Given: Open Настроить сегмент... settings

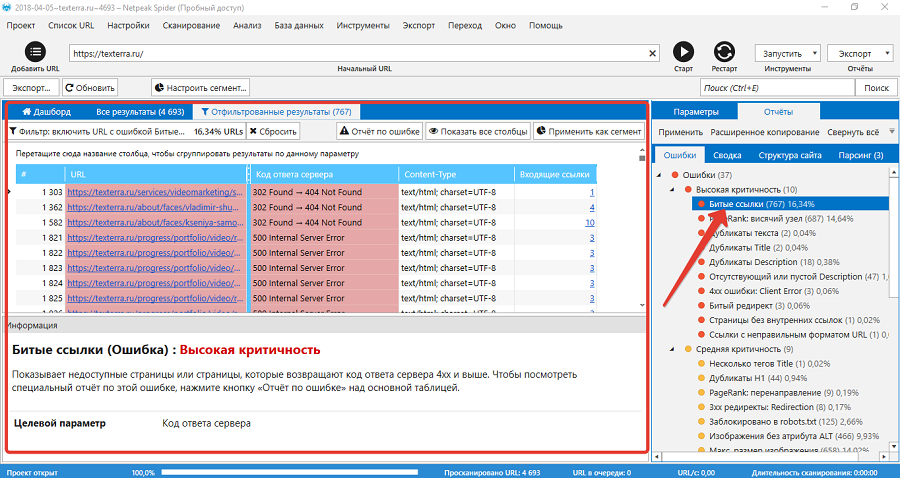Looking at the screenshot, I should point(200,88).
